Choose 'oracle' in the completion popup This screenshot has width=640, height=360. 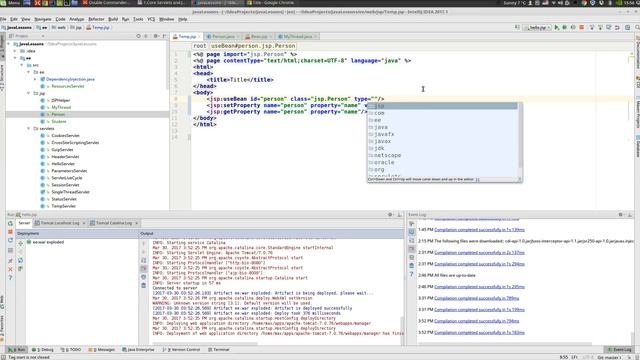tap(442, 162)
